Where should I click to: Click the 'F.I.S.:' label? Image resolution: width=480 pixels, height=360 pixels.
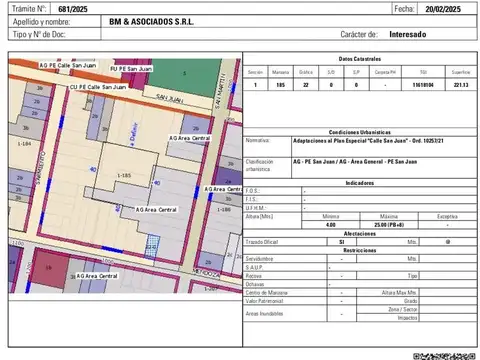(x=251, y=199)
